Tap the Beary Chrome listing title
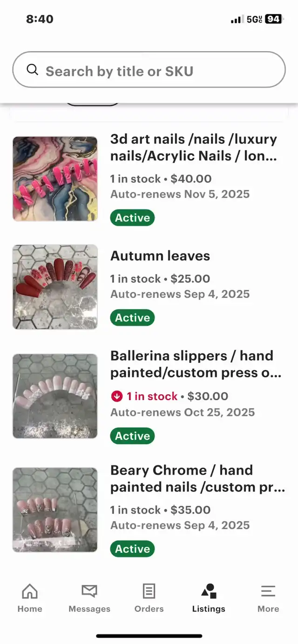Viewport: 298px width, 644px height. coord(197,478)
